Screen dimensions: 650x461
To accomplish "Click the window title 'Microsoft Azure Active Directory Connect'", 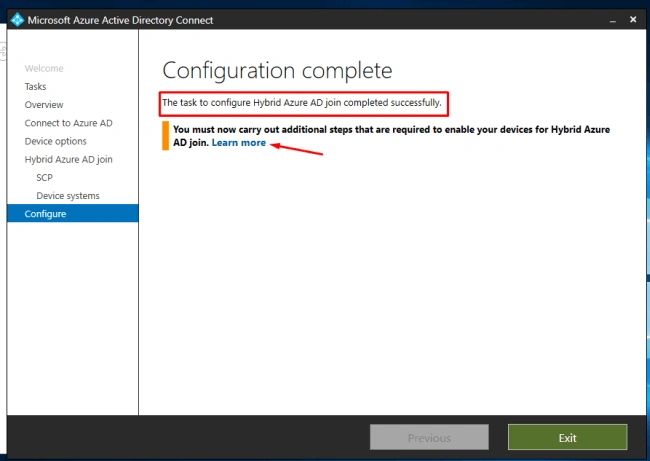I will (120, 20).
